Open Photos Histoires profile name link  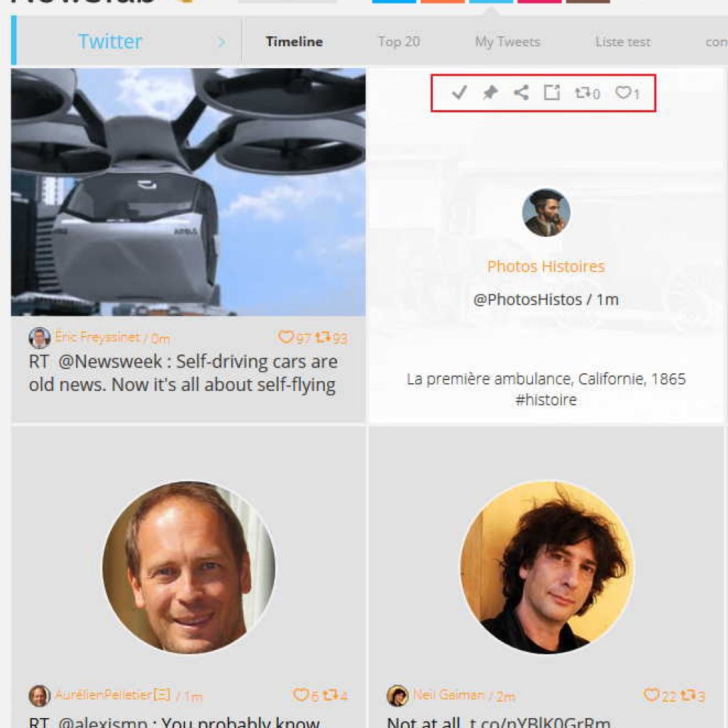pyautogui.click(x=546, y=267)
